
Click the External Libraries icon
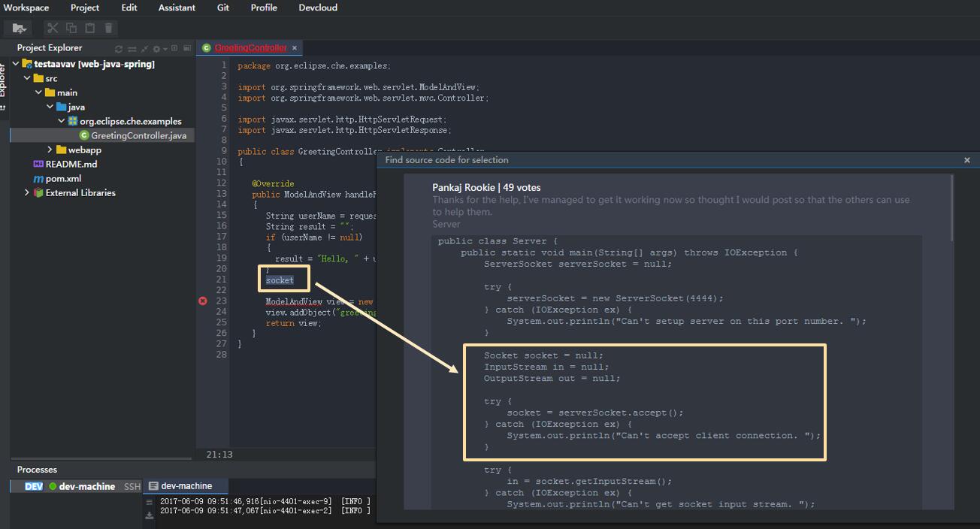[38, 193]
